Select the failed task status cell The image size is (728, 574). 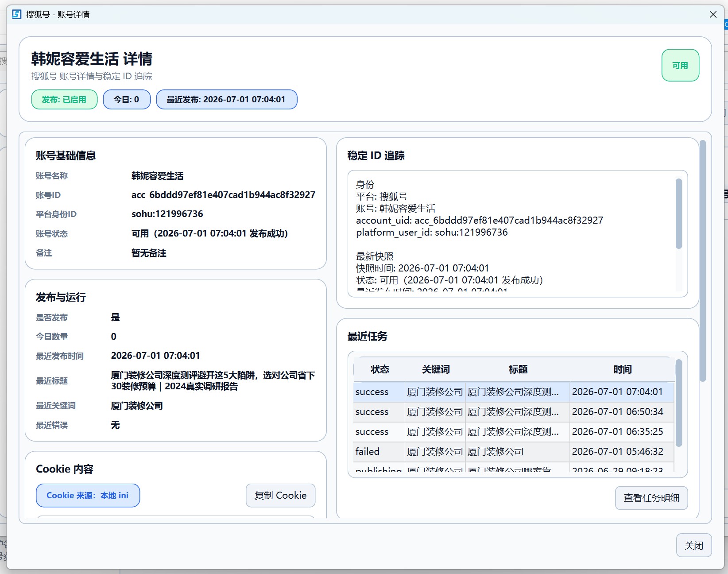(379, 452)
